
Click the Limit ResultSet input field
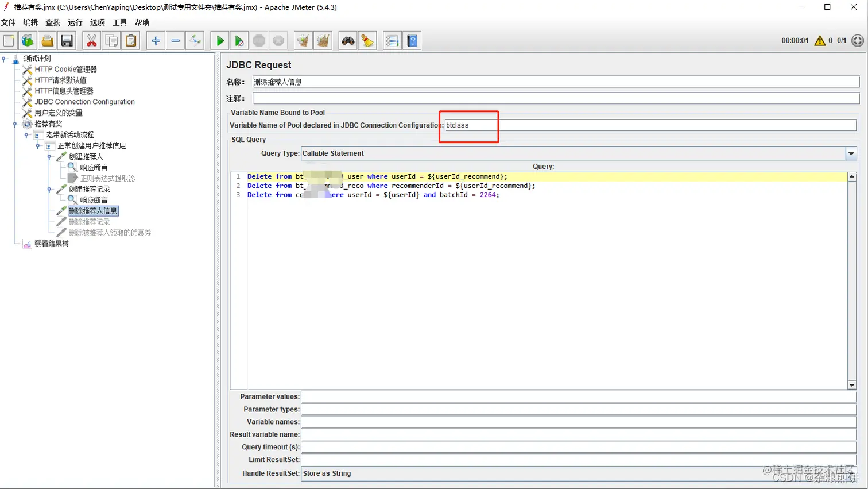pyautogui.click(x=578, y=460)
